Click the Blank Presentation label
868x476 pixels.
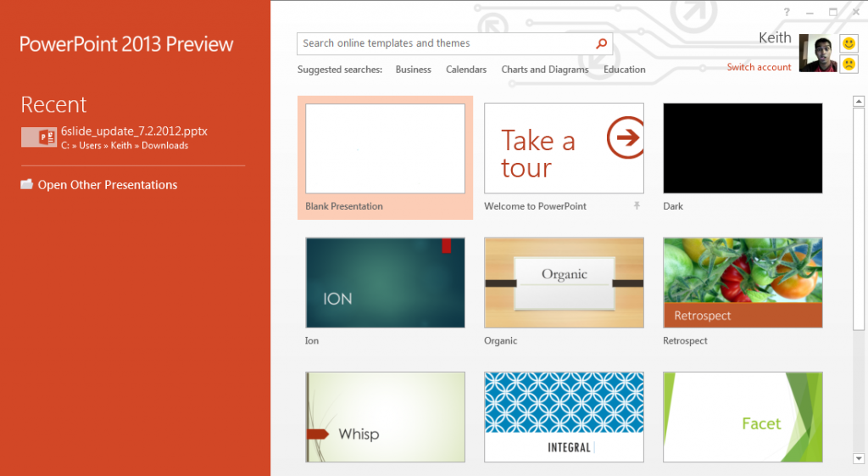tap(344, 206)
